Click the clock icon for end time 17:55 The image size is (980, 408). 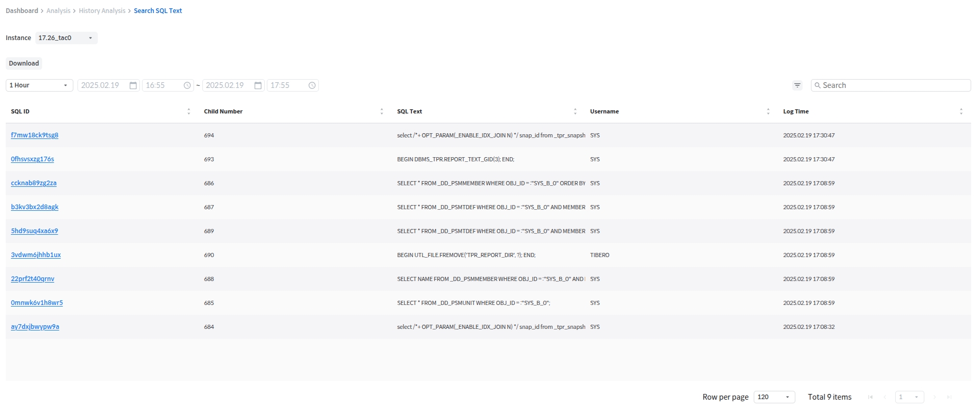[312, 85]
